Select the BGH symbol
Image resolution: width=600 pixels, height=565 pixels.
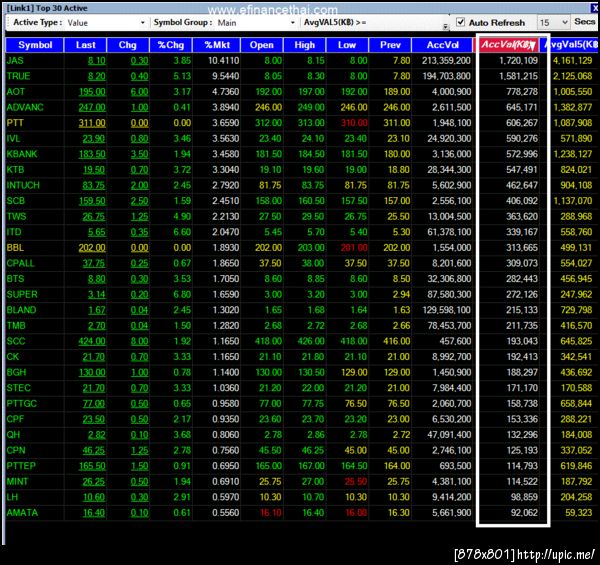[16, 373]
